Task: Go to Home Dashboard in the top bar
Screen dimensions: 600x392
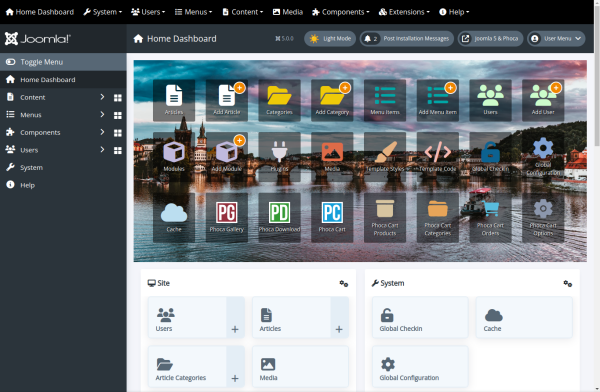Action: [x=40, y=12]
